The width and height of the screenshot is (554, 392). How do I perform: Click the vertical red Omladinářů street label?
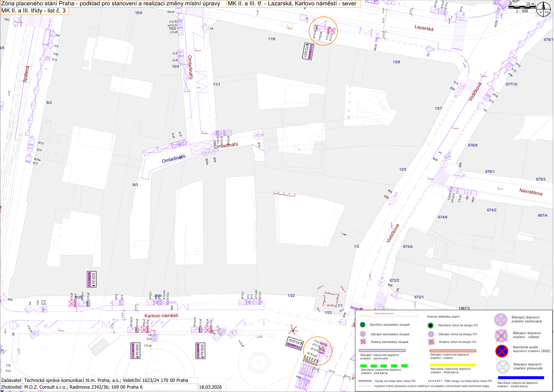(x=190, y=67)
